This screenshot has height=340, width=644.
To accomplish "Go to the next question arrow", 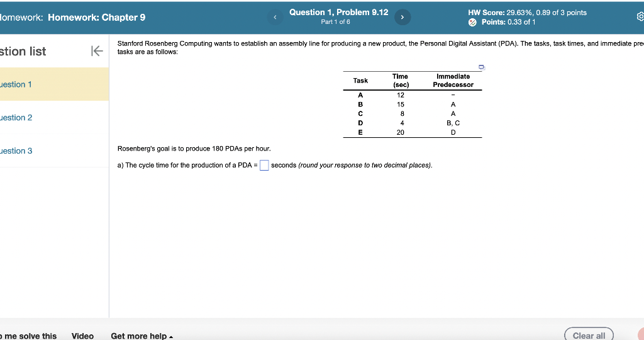I will tap(402, 17).
